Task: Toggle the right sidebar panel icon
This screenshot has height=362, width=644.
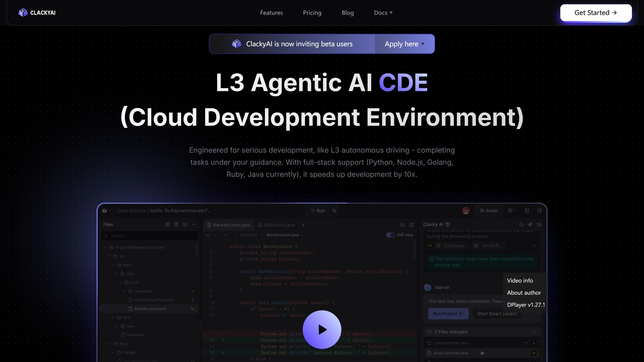Action: [x=539, y=211]
